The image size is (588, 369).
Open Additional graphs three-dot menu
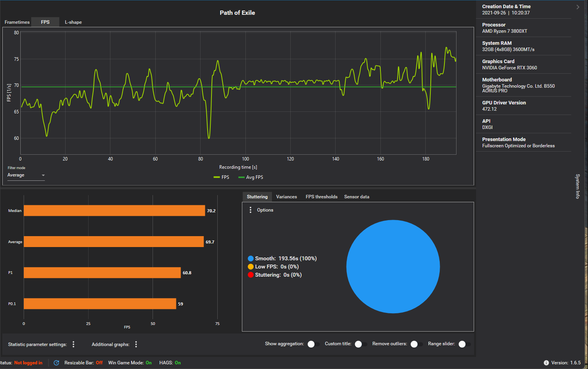click(136, 344)
